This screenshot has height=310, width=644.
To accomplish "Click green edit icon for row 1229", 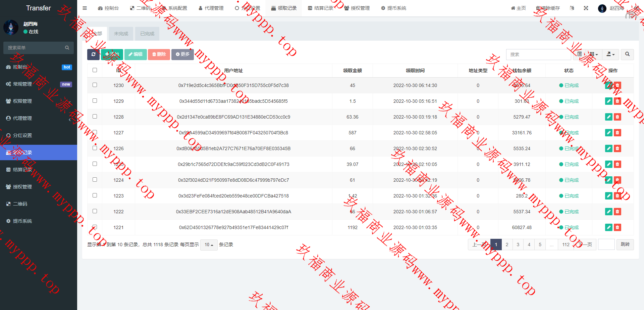I will pyautogui.click(x=608, y=101).
